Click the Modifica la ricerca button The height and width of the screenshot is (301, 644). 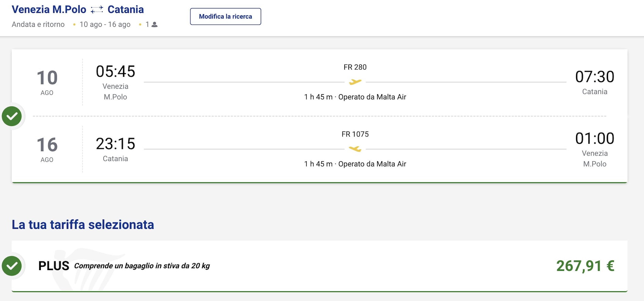point(225,16)
